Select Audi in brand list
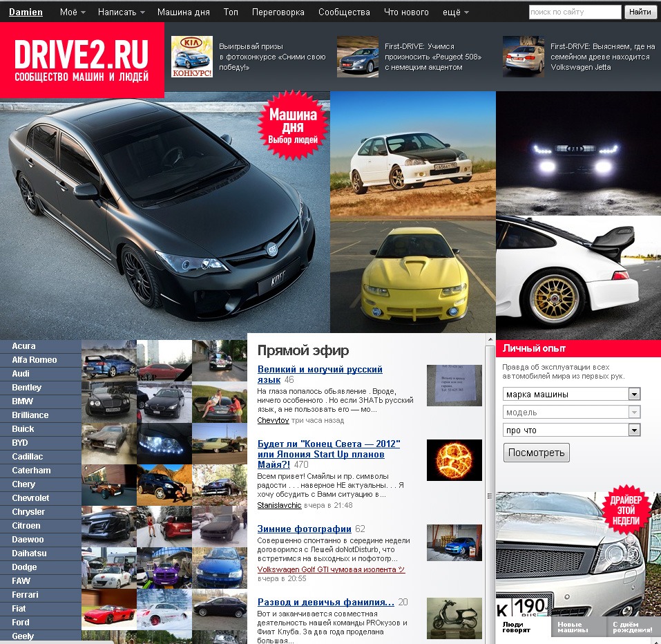The image size is (661, 644). click(21, 374)
